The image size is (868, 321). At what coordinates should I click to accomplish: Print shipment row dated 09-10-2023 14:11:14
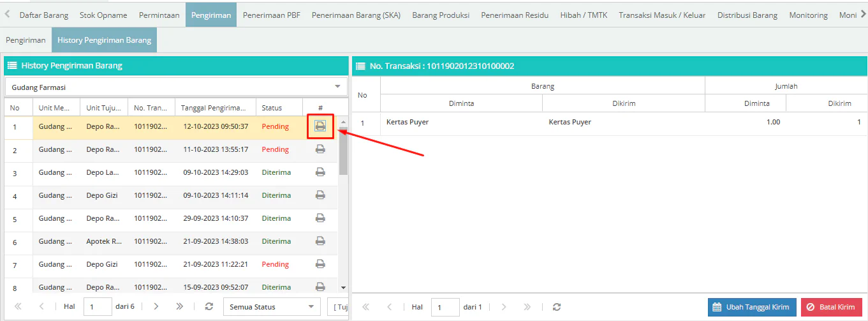pos(320,195)
